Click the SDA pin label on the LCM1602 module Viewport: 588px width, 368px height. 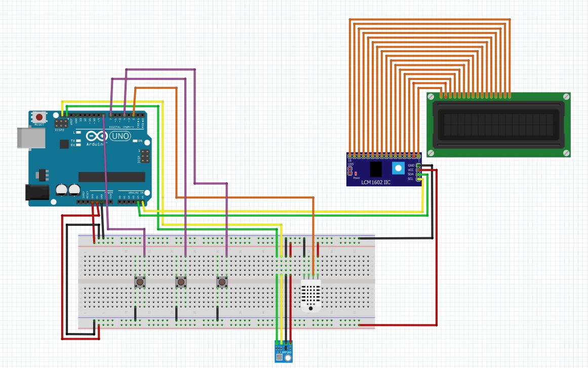pyautogui.click(x=411, y=174)
